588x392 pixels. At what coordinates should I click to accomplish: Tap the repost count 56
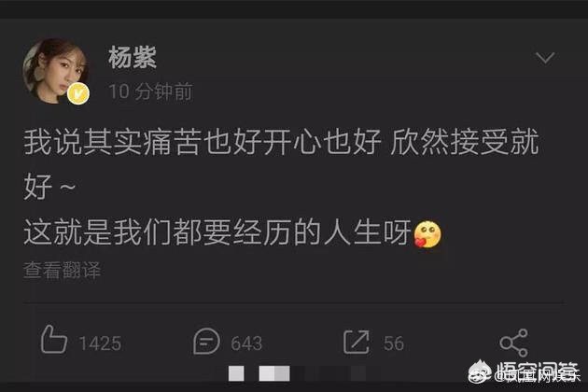coord(394,343)
